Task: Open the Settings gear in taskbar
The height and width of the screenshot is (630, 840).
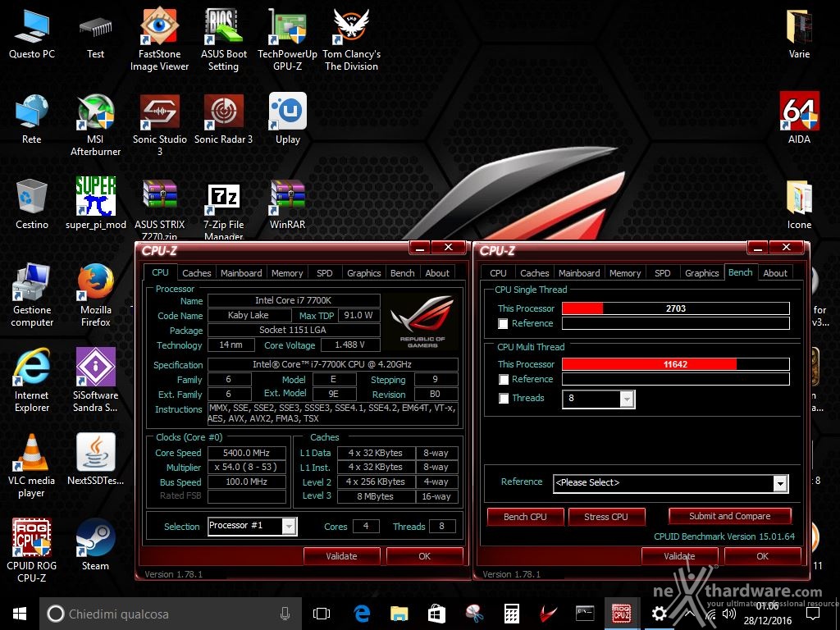Action: tap(659, 614)
